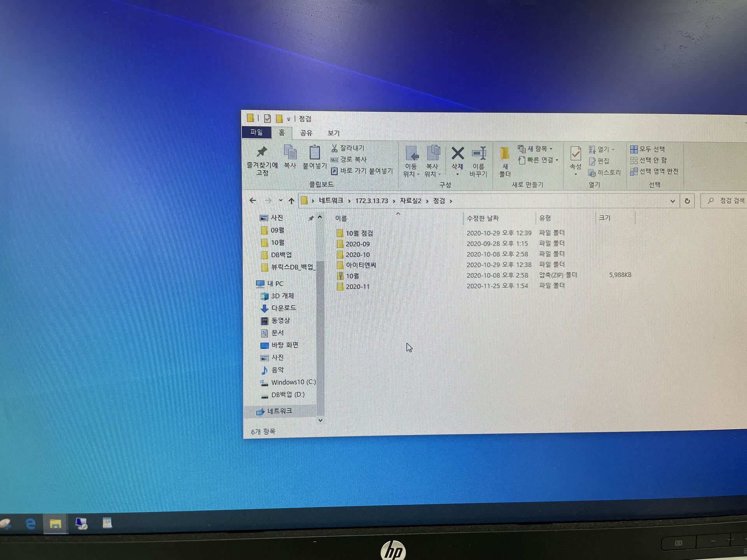Select the 아이티엔씨 folder in the file list

[361, 265]
